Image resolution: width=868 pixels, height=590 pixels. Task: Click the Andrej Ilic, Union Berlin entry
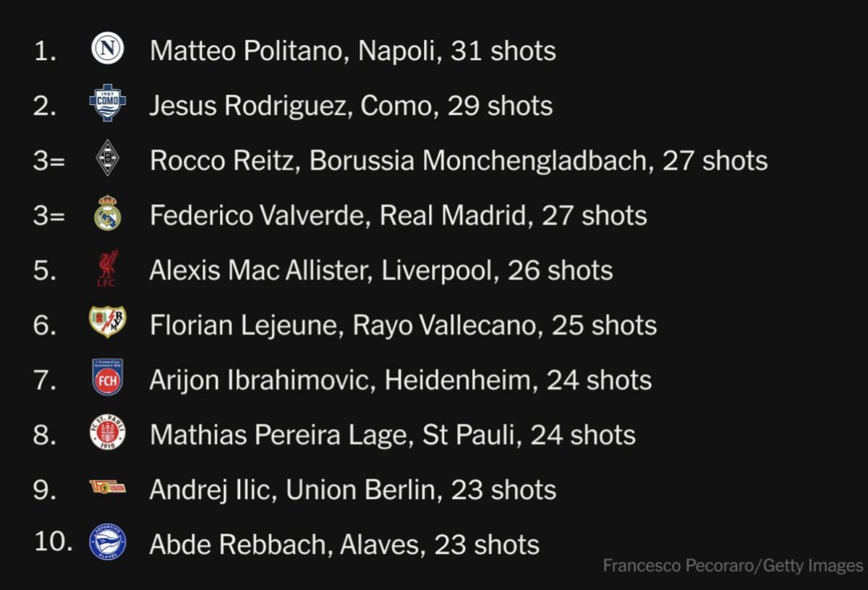(x=352, y=490)
